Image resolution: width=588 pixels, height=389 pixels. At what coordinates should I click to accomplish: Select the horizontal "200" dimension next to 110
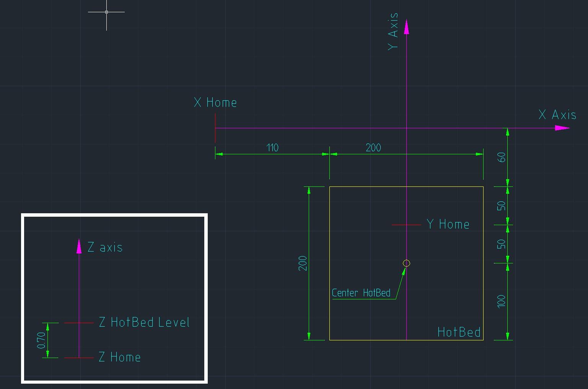373,148
